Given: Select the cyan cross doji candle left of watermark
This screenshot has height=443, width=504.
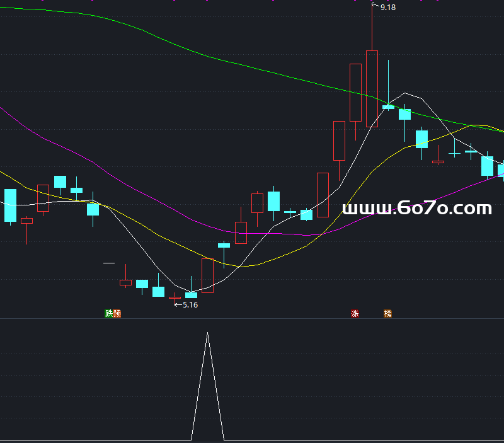Looking at the screenshot, I should [290, 212].
